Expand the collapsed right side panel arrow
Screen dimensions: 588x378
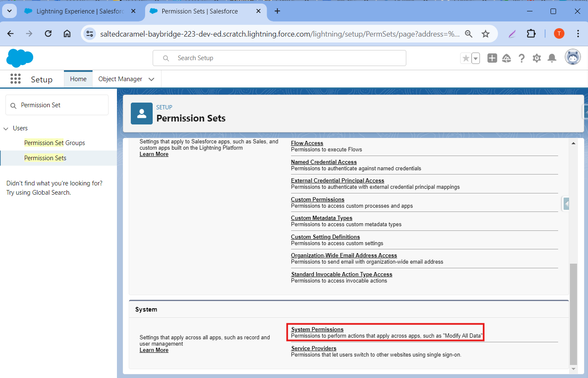[x=566, y=204]
